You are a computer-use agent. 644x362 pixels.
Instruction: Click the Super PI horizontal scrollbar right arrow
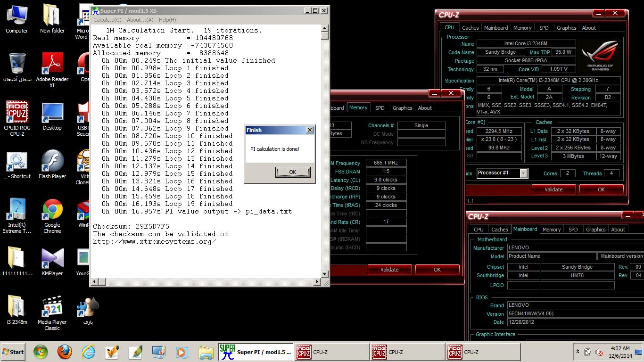pyautogui.click(x=317, y=282)
